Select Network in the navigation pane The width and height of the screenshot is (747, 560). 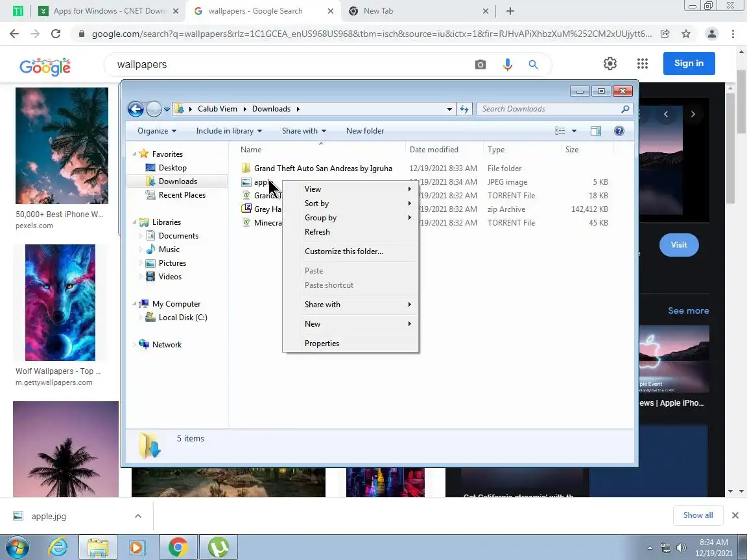point(167,345)
